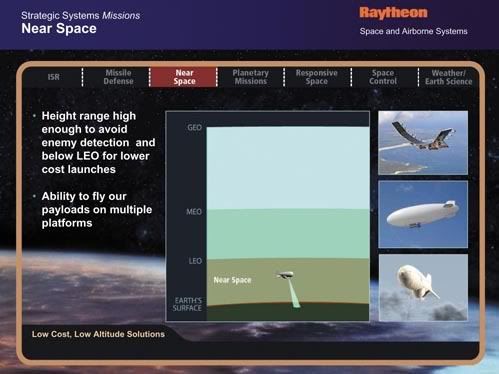Screen dimensions: 499x374
Task: Select the tethered aerostat balloon photo
Action: pos(423,287)
